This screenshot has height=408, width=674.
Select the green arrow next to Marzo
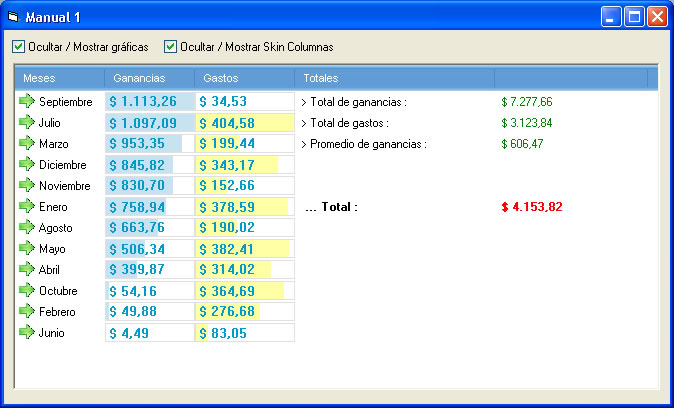27,143
